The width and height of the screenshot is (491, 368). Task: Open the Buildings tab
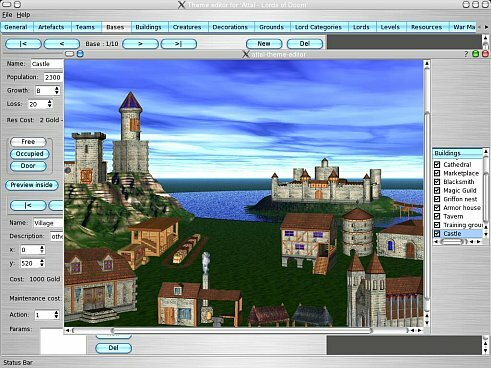coord(148,27)
